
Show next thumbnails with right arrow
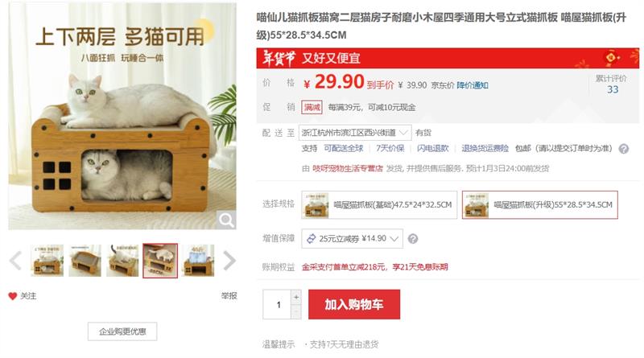click(229, 261)
